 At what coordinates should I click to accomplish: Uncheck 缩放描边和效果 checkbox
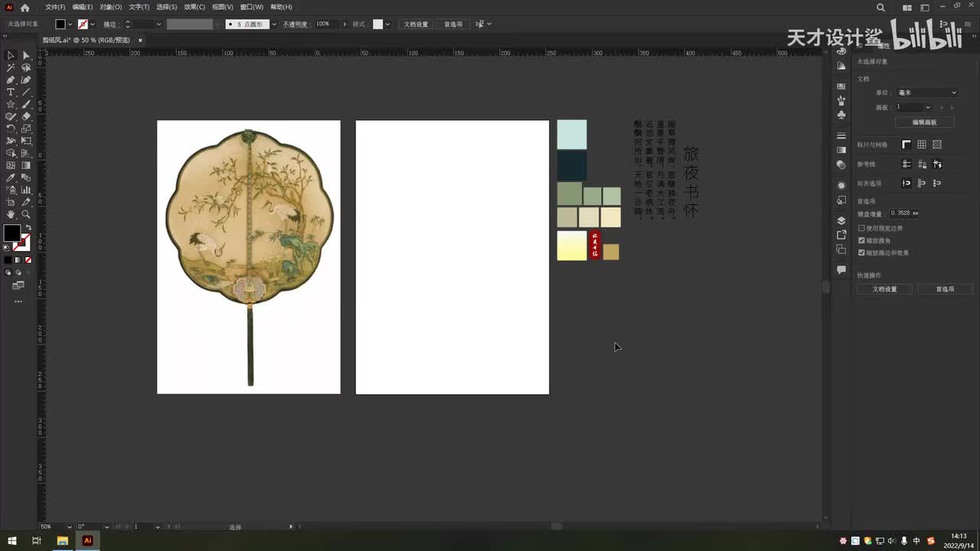(861, 253)
